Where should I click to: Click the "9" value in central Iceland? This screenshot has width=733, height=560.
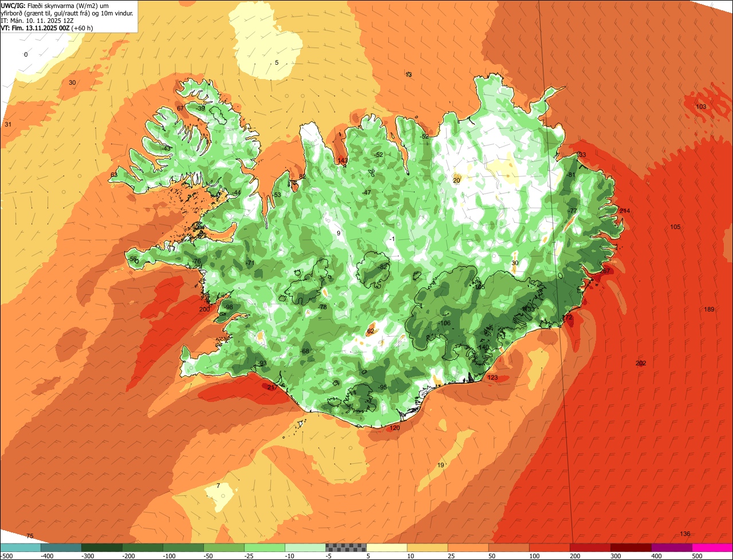338,233
